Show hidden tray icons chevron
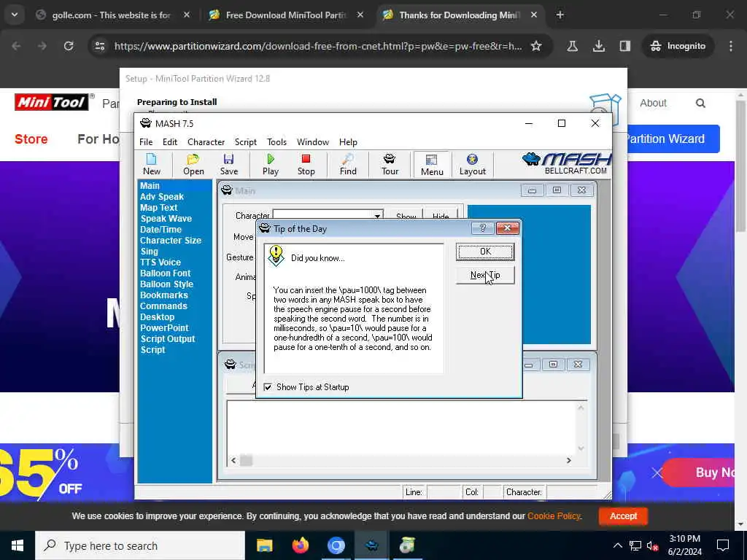The width and height of the screenshot is (747, 560). tap(617, 545)
